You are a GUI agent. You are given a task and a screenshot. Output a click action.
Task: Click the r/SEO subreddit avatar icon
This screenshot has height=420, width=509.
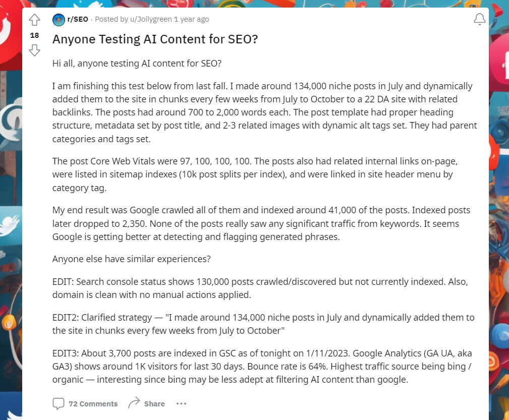pyautogui.click(x=59, y=20)
